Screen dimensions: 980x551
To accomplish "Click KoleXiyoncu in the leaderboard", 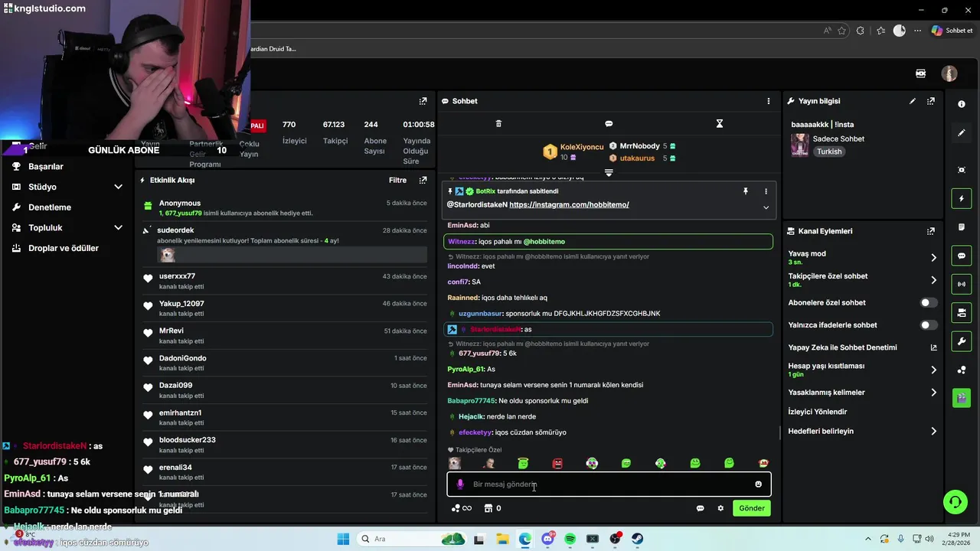I will [582, 147].
